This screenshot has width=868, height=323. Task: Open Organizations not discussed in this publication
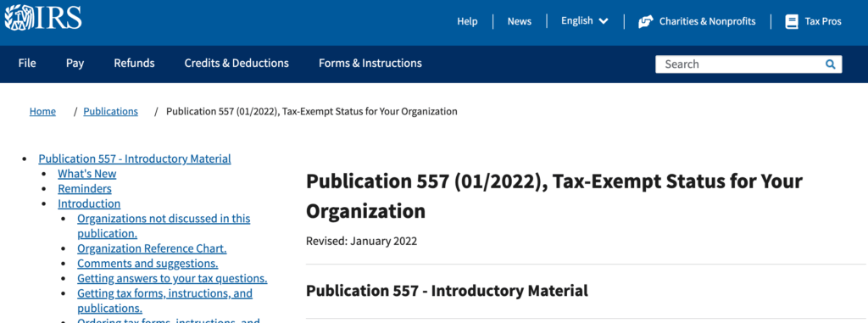click(164, 226)
